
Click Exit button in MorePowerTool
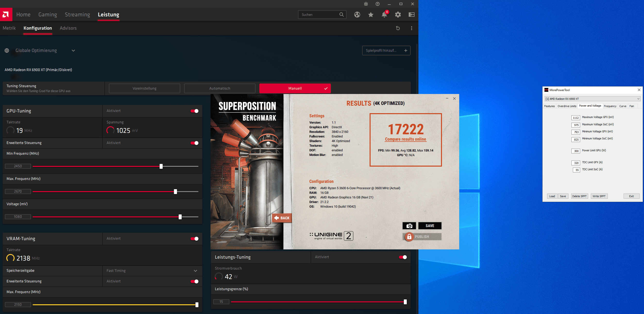[631, 196]
